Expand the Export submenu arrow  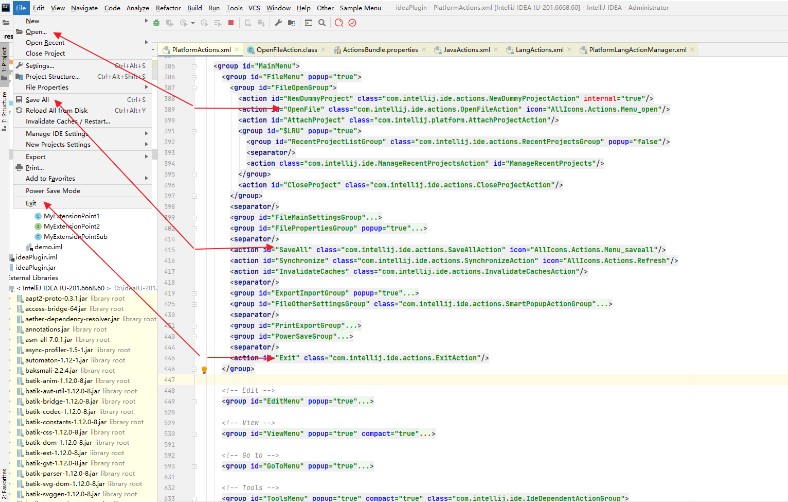(146, 156)
